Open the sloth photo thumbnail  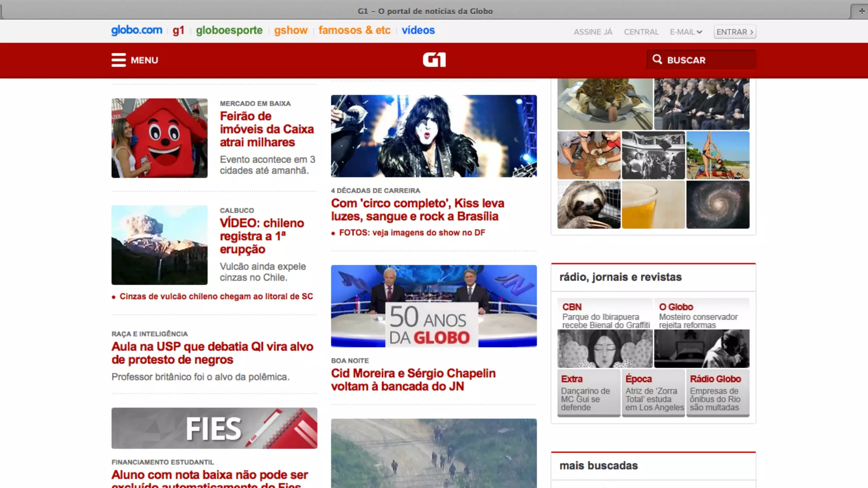589,205
